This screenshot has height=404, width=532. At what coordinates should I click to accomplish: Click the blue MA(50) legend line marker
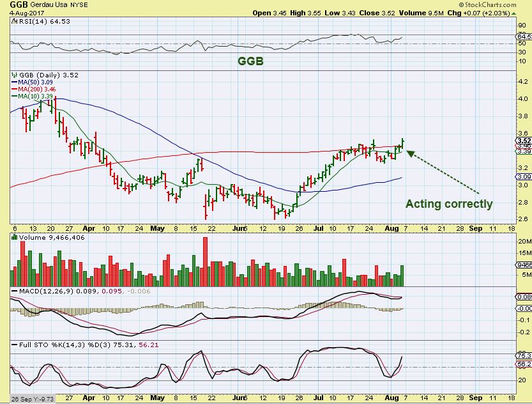15,82
